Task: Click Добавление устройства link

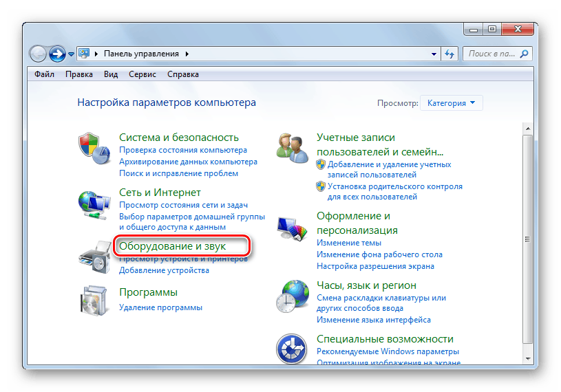Action: [x=165, y=270]
